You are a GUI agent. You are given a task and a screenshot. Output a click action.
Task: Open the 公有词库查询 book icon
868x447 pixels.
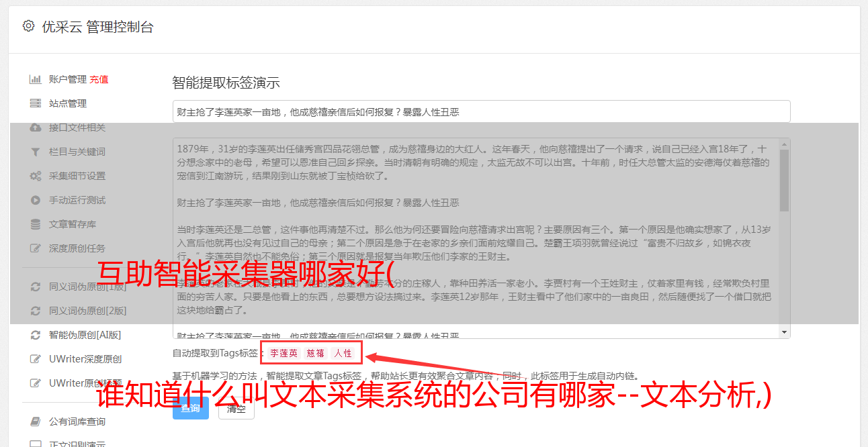(x=36, y=421)
